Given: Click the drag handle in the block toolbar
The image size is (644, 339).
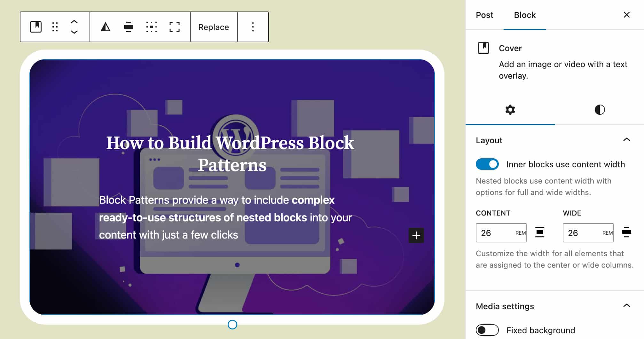Looking at the screenshot, I should (x=54, y=27).
